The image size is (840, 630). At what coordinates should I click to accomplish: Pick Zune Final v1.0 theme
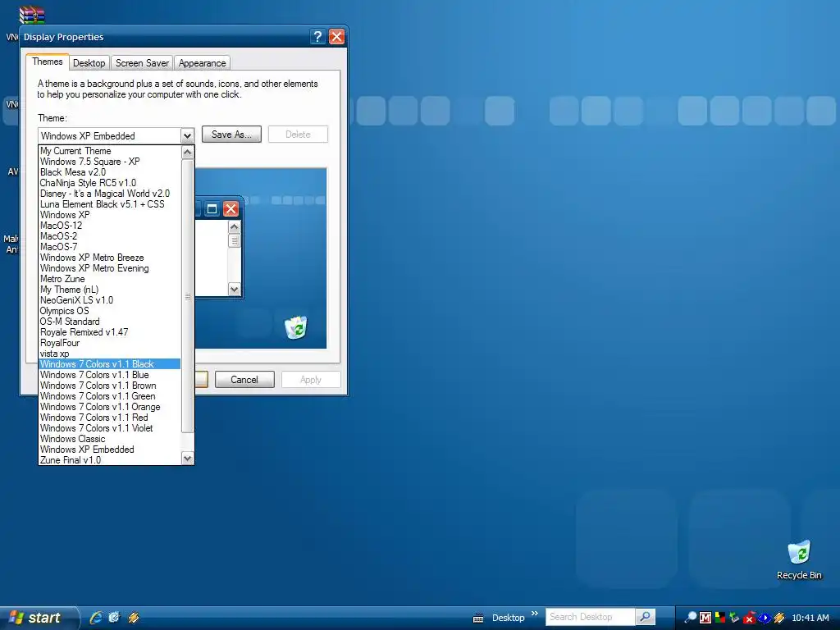click(x=110, y=460)
